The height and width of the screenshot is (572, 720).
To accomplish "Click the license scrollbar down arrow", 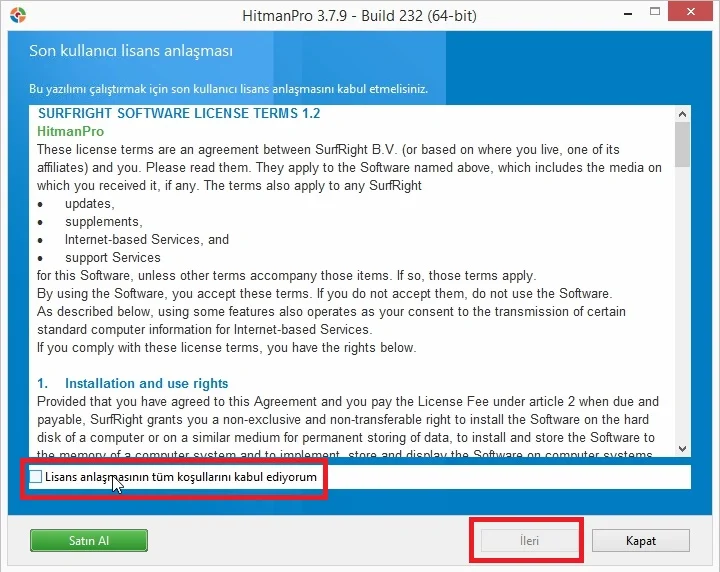I will click(x=682, y=449).
